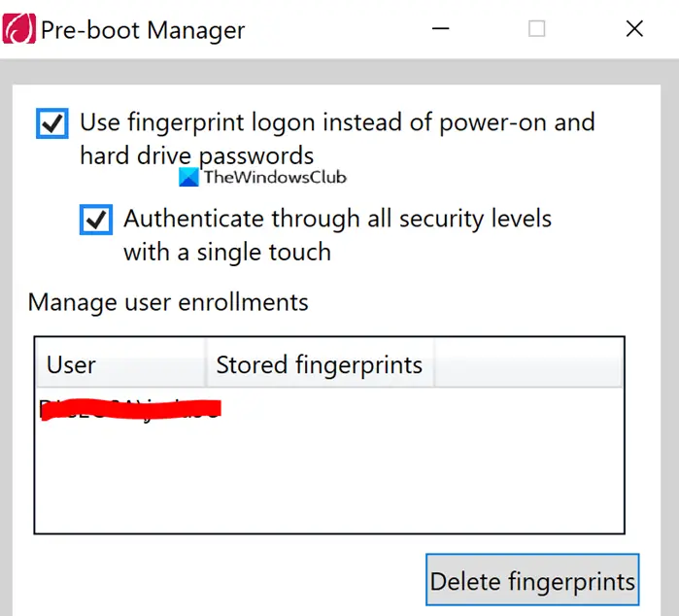Disable fingerprint logon instead of passwords checkbox
Image resolution: width=679 pixels, height=616 pixels.
pos(51,123)
